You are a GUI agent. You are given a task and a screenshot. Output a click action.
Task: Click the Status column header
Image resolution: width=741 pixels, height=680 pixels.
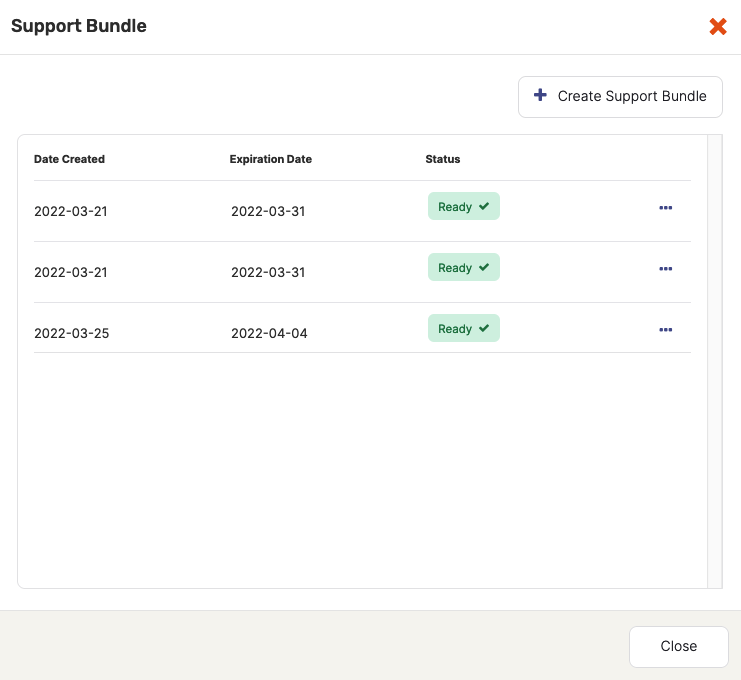click(442, 159)
